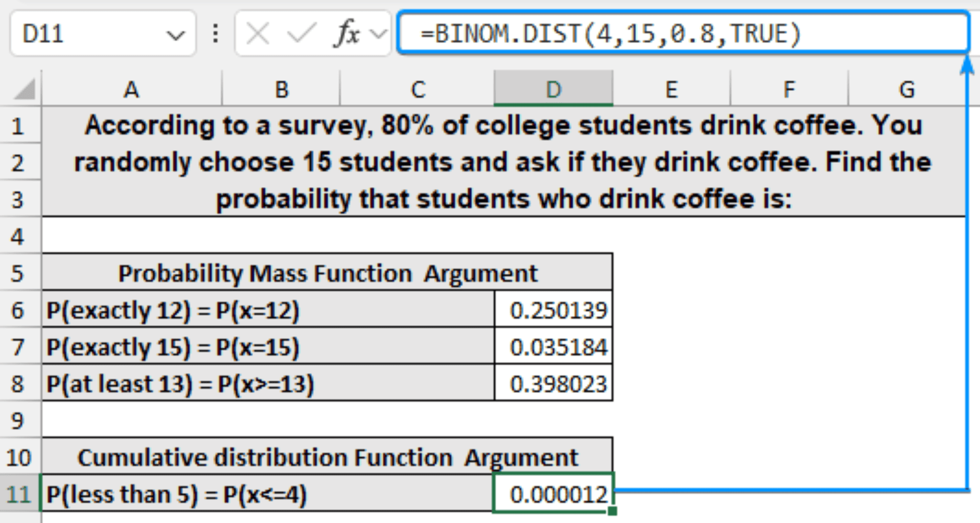Click the Name Box displaying D11

[x=72, y=32]
